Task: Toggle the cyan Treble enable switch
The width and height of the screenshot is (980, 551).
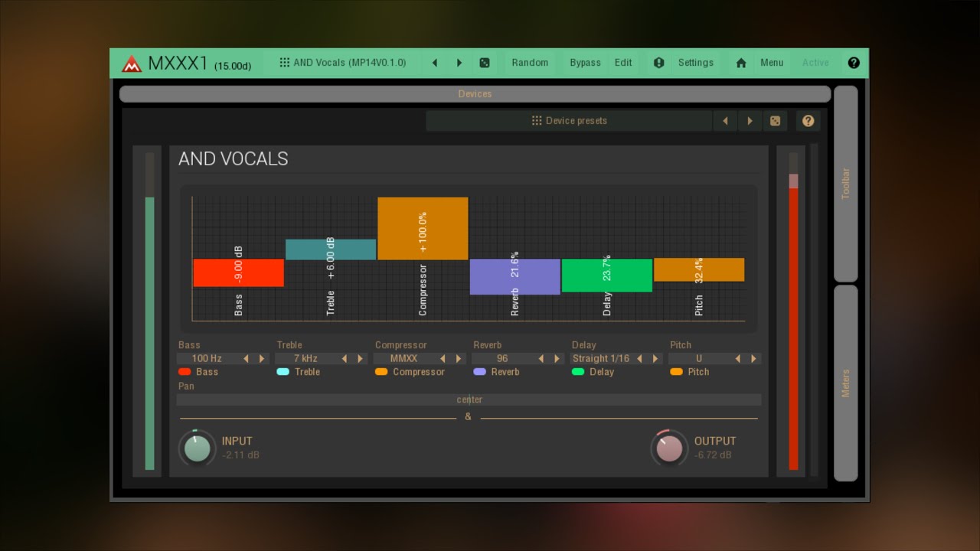Action: [283, 372]
